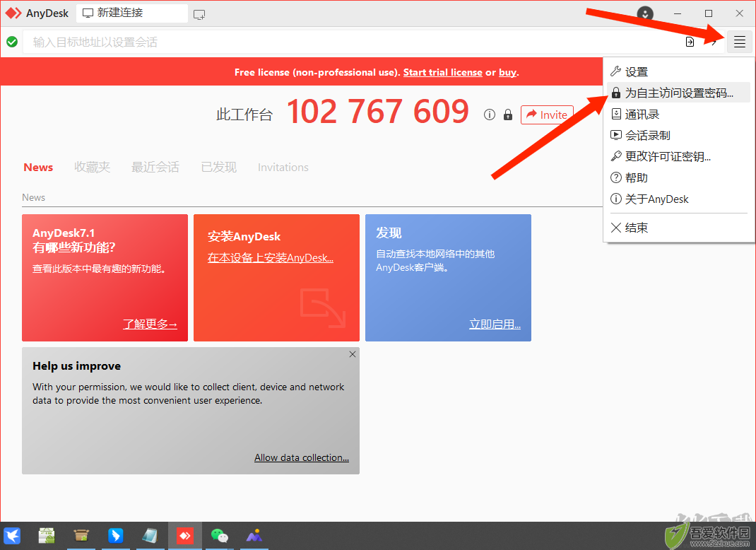The width and height of the screenshot is (756, 550).
Task: Open the hamburger main menu button
Action: [739, 42]
